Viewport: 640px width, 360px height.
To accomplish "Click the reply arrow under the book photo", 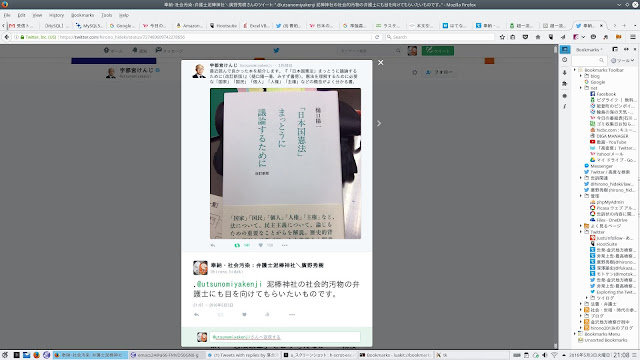I will pos(213,245).
